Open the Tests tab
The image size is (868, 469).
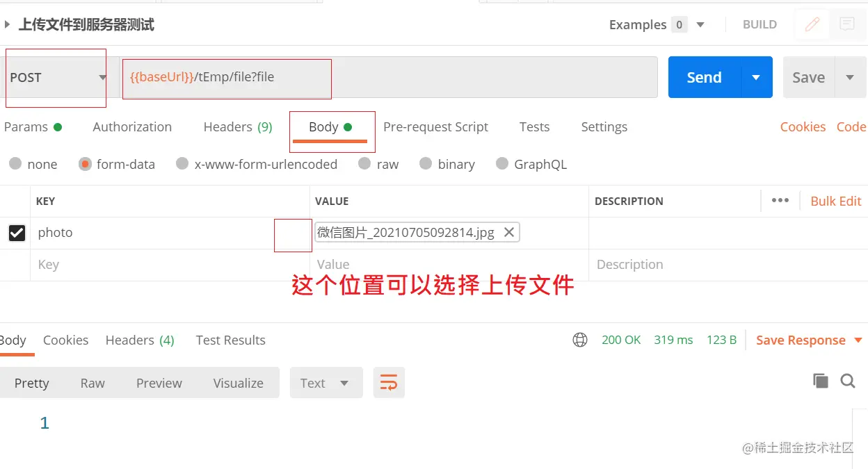pyautogui.click(x=534, y=126)
